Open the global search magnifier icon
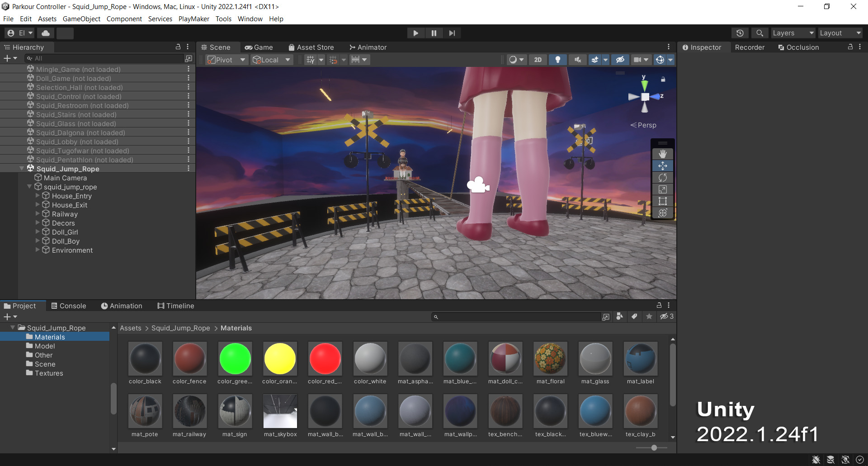The height and width of the screenshot is (466, 868). pyautogui.click(x=759, y=33)
